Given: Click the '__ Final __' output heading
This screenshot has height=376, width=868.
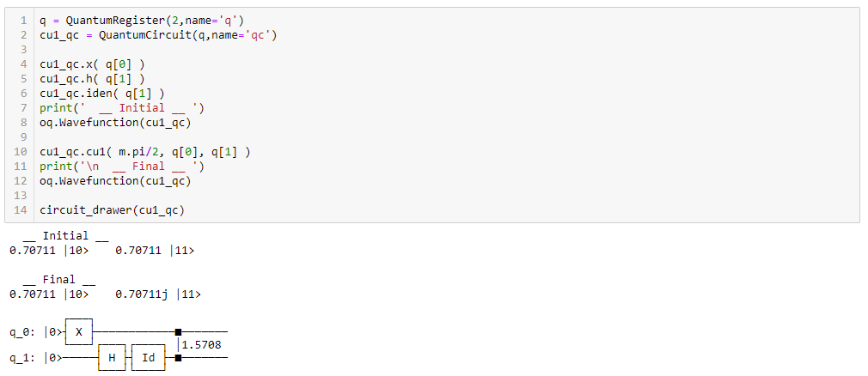Looking at the screenshot, I should (59, 279).
